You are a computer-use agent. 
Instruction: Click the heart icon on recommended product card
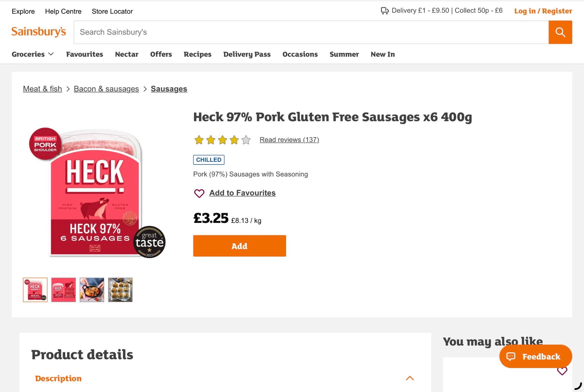[x=562, y=371]
